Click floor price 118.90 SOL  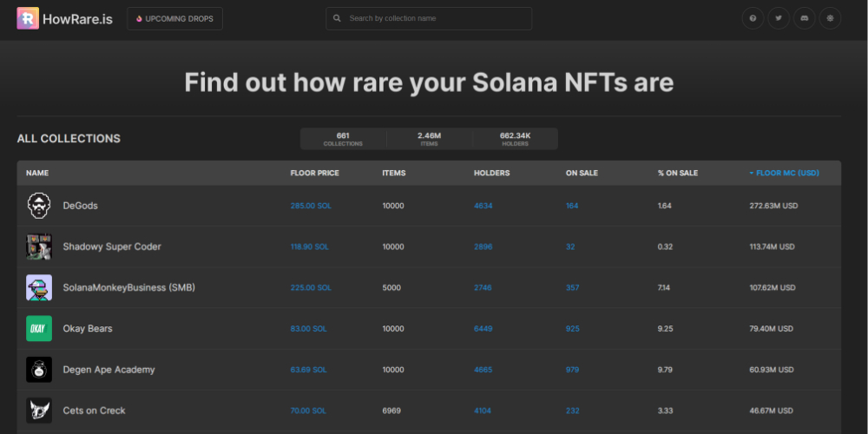click(x=310, y=247)
